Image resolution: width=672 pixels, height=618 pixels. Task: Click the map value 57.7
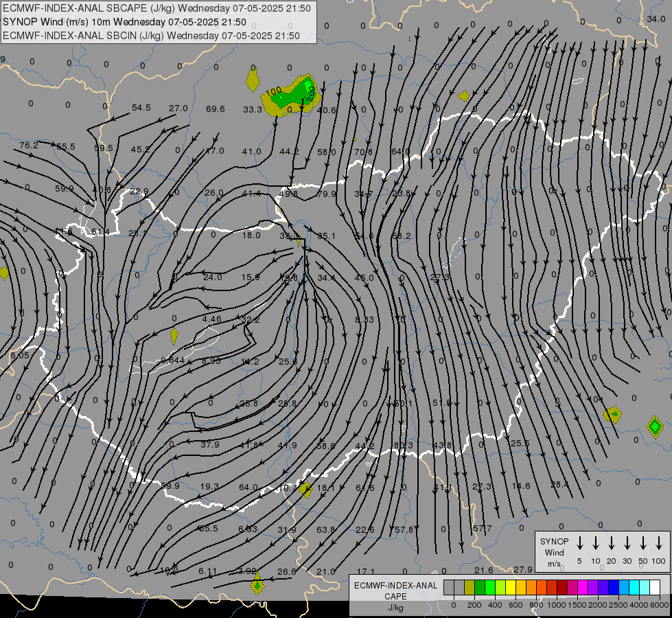[482, 528]
